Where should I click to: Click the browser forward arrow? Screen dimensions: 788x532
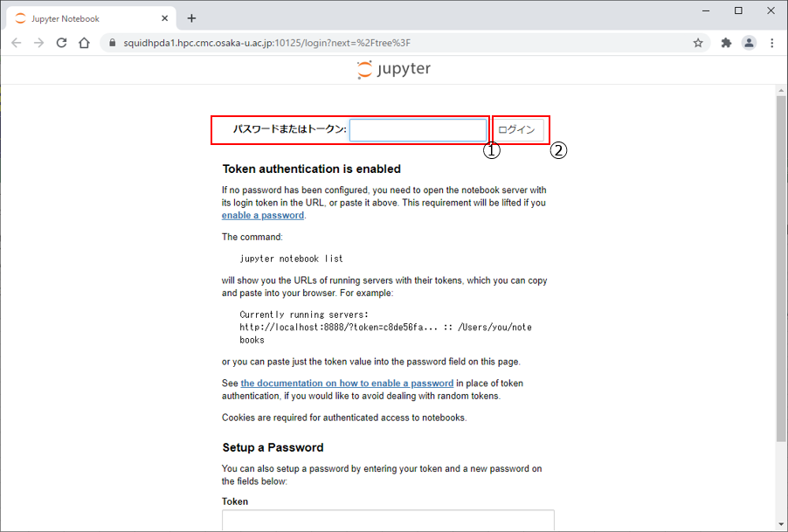coord(38,43)
